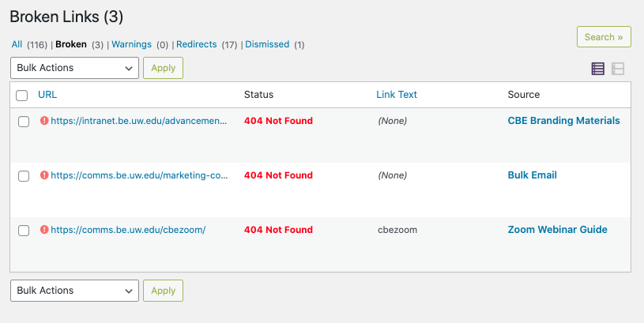Open Zoom Webinar Guide source page

tap(557, 230)
